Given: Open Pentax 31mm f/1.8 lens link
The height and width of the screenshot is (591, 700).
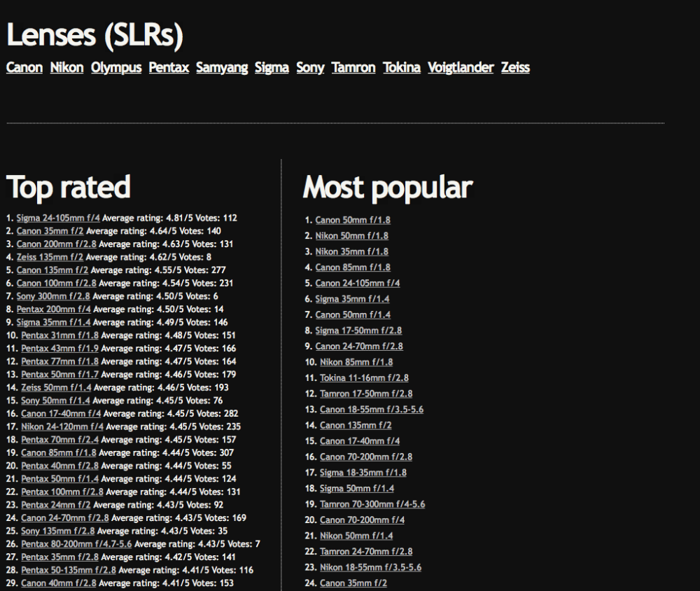Looking at the screenshot, I should [59, 335].
